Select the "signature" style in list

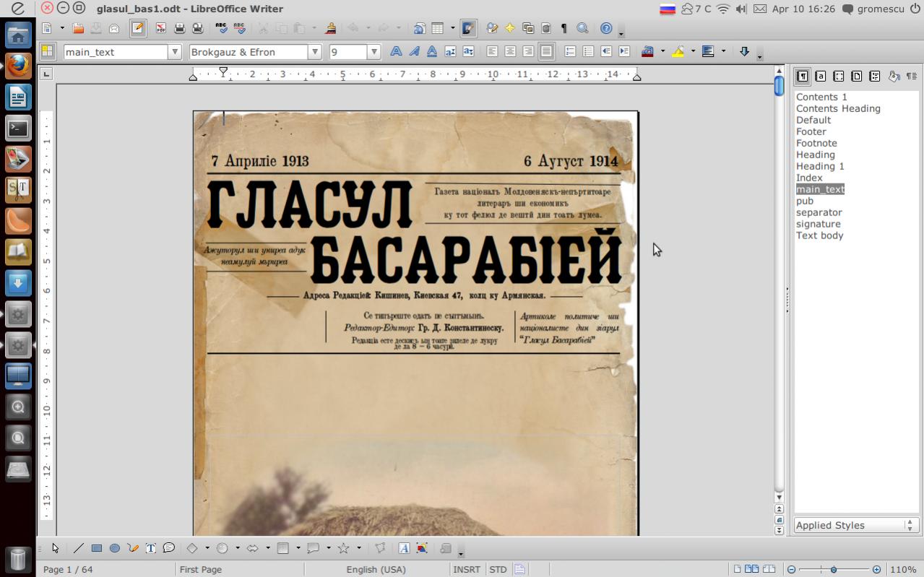[818, 224]
